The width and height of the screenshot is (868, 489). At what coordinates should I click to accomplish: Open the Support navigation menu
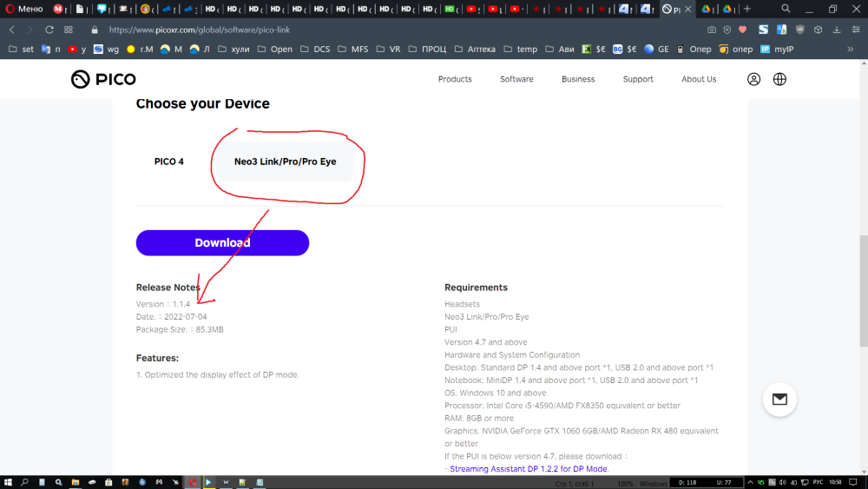(638, 79)
